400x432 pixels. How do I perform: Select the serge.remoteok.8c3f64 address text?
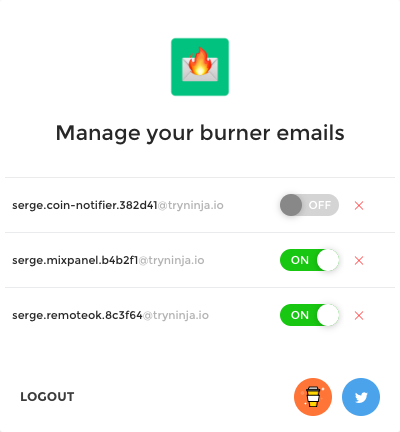(77, 315)
